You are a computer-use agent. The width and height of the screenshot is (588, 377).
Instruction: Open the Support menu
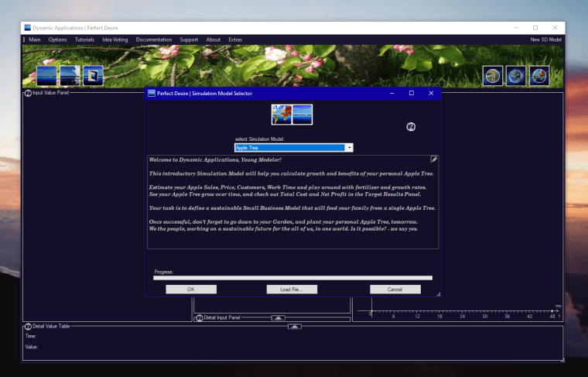[189, 39]
